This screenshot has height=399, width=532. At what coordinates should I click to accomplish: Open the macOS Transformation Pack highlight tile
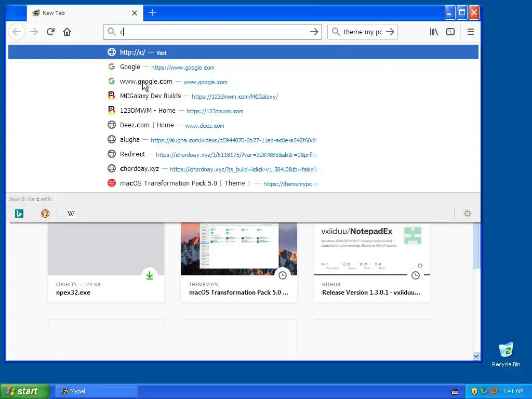point(239,262)
